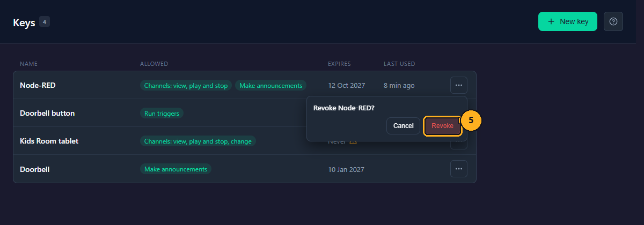644x225 pixels.
Task: Open the Node-RED row three-dots menu
Action: point(459,85)
